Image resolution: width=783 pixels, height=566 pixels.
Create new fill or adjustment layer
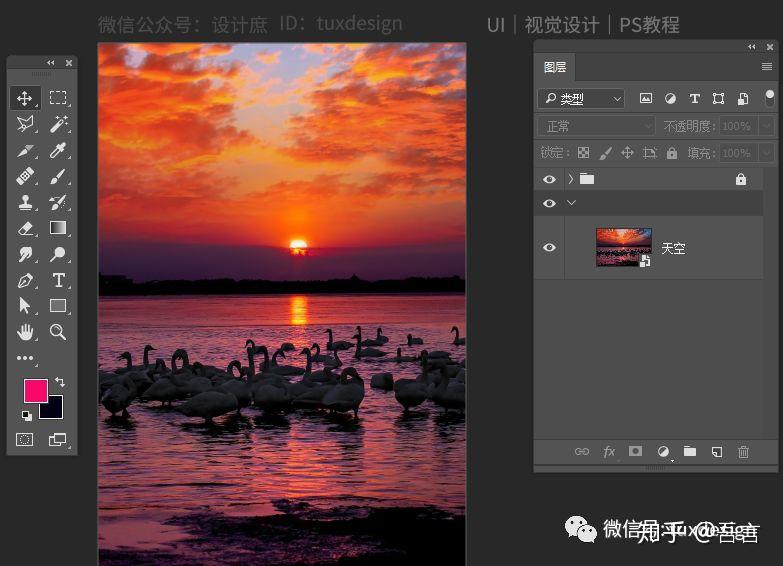point(663,452)
